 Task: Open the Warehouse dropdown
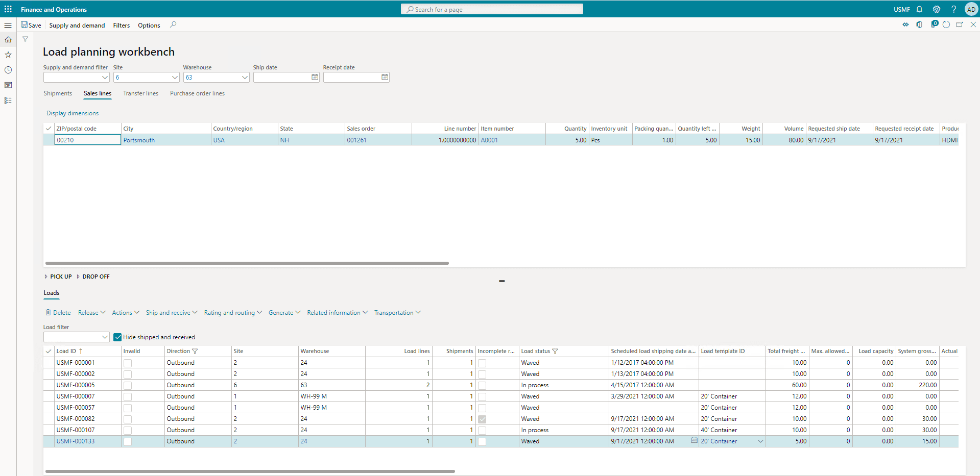click(x=245, y=77)
